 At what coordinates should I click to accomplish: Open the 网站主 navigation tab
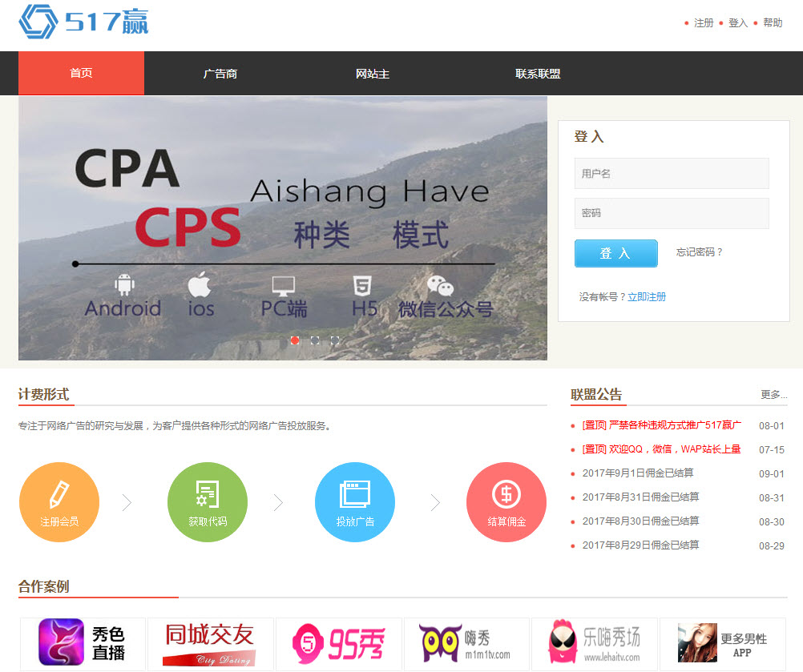coord(373,74)
